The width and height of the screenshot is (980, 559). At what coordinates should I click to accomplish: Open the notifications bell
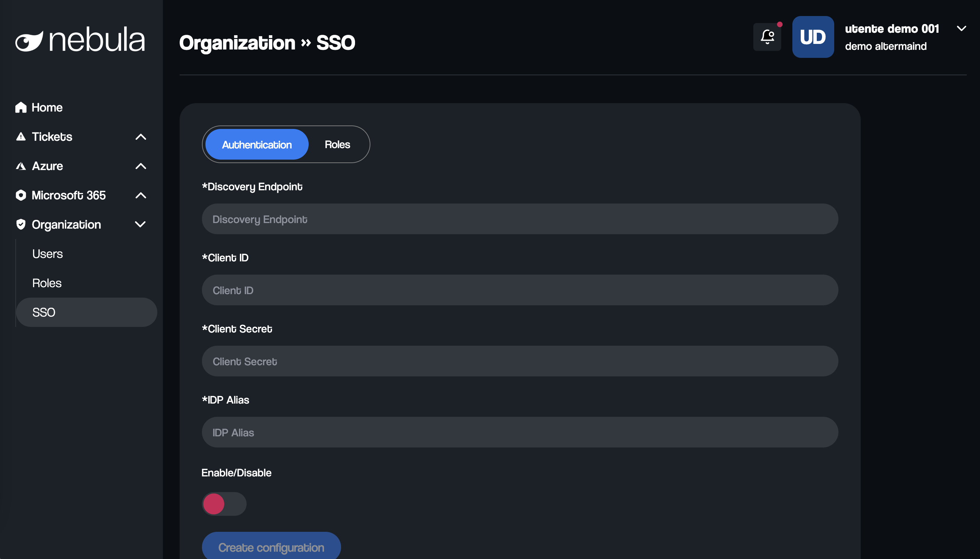(x=767, y=37)
